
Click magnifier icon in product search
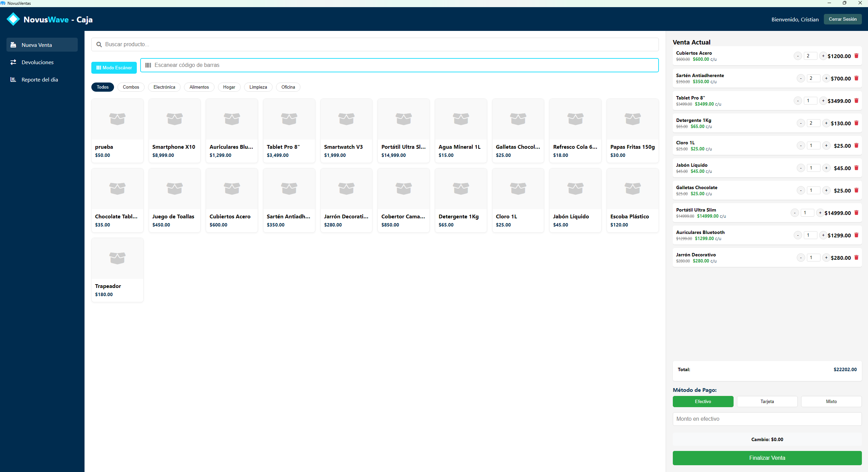pyautogui.click(x=99, y=44)
